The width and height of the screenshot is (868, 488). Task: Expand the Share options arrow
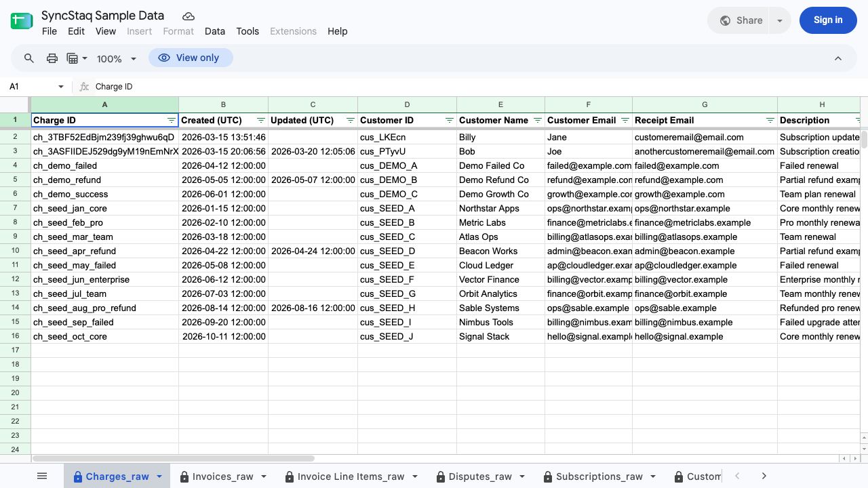point(780,20)
